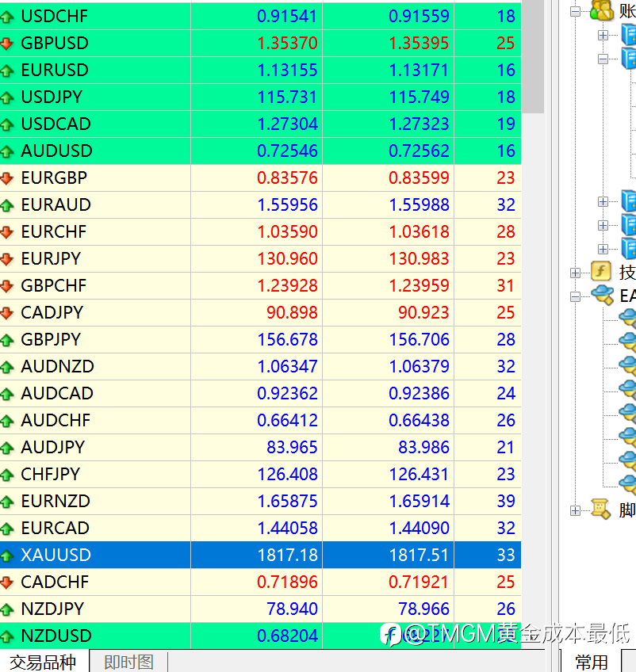
Task: Click the down arrow icon beside EURCHF
Action: click(x=6, y=232)
